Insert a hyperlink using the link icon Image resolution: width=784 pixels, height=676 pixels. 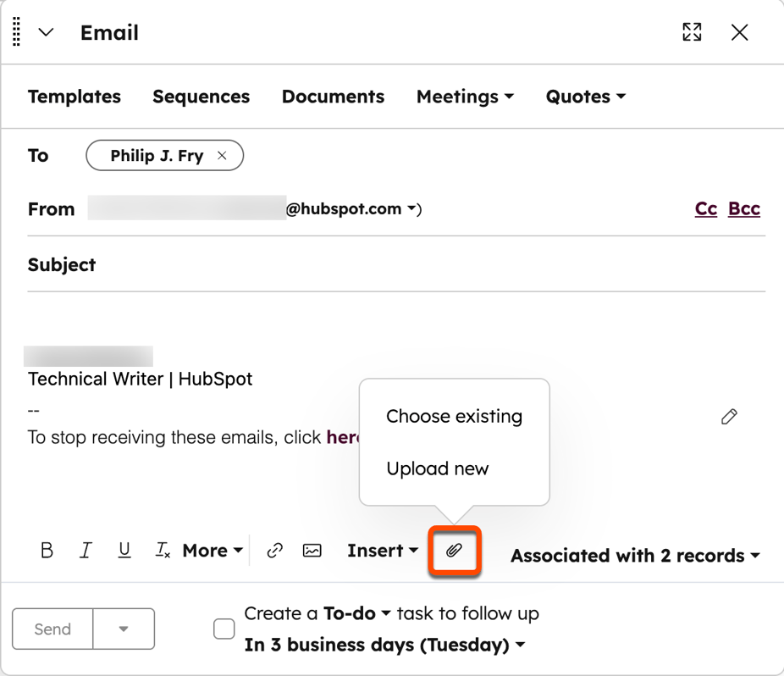pyautogui.click(x=274, y=550)
